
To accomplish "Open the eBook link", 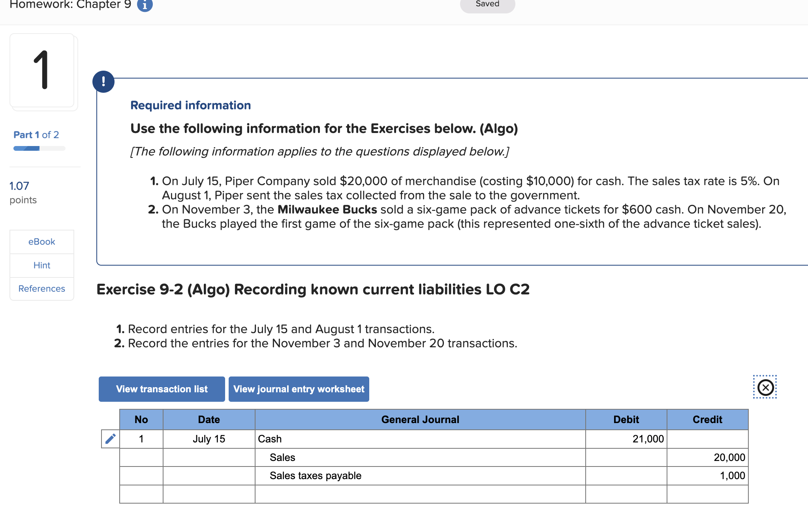I will [42, 242].
